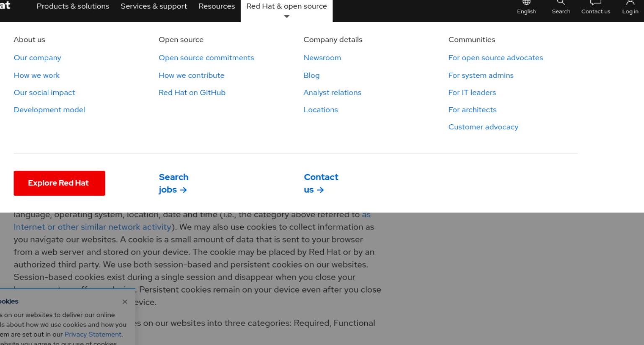Open Red Hat on GitHub link
Screen dimensions: 644x345
pos(192,93)
